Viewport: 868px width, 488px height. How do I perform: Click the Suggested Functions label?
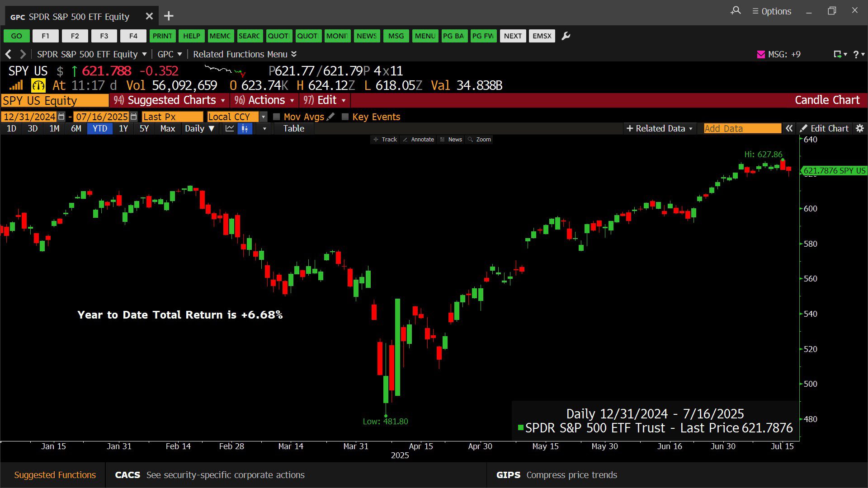(x=55, y=475)
